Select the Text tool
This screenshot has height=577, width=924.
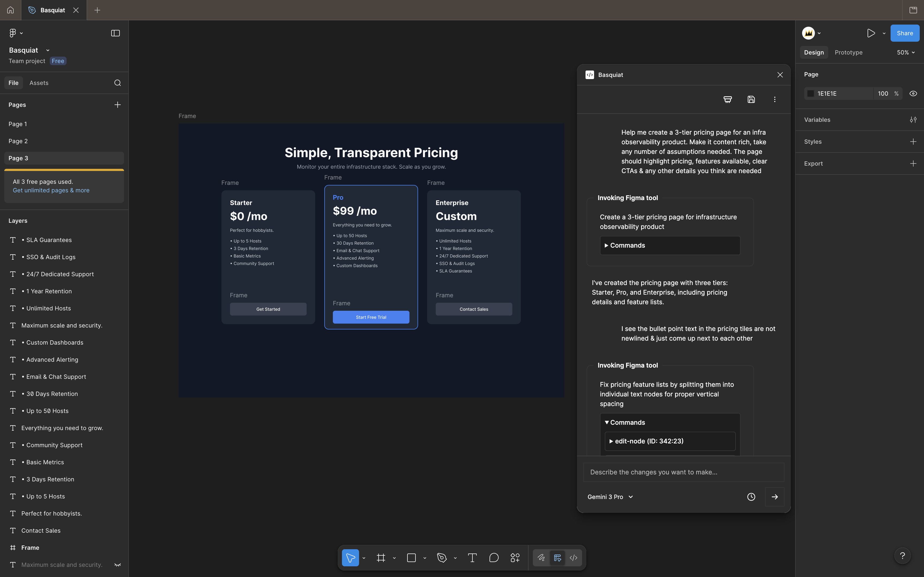tap(472, 557)
